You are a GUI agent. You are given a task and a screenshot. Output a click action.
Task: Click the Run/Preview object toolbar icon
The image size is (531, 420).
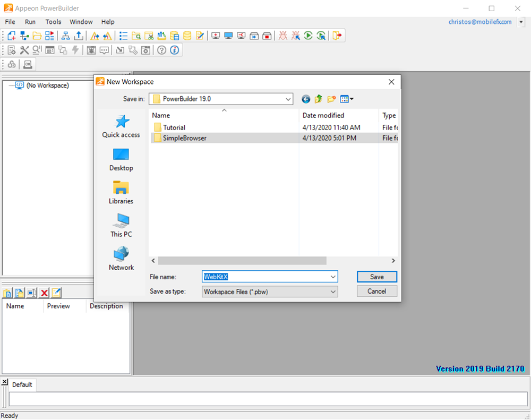[50, 36]
